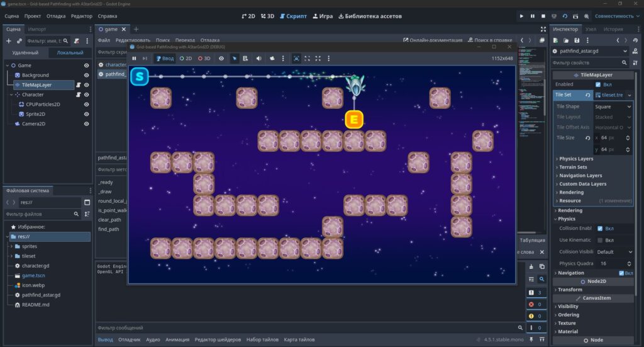Expand the sprites folder in FileSystem
The height and width of the screenshot is (347, 644).
point(11,246)
